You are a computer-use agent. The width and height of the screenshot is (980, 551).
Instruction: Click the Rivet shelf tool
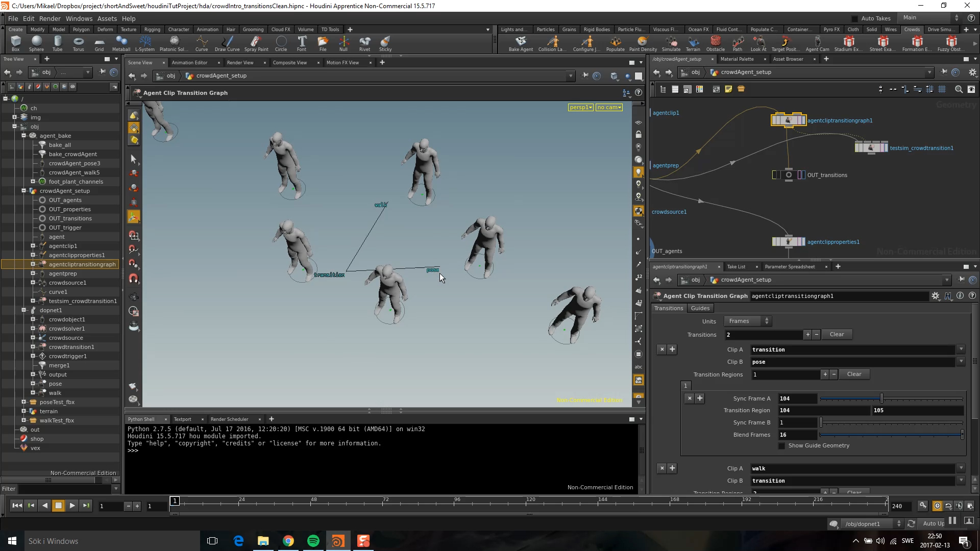tap(364, 43)
